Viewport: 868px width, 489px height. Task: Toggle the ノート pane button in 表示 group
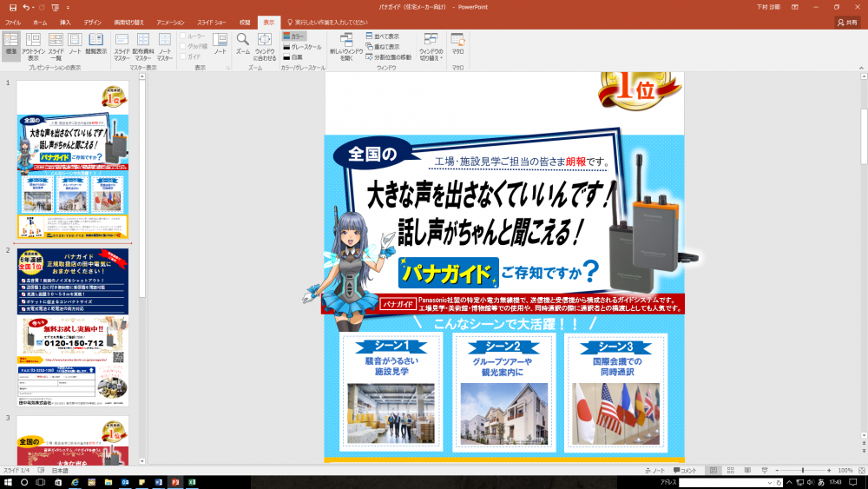[x=220, y=43]
